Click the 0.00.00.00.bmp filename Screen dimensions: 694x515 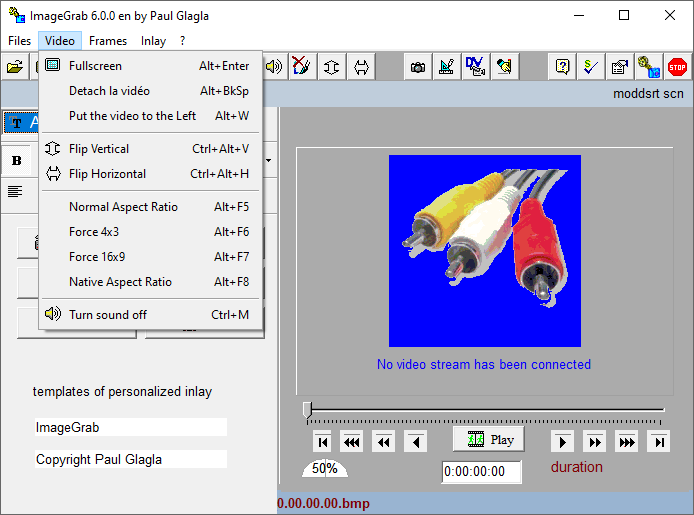coord(324,503)
